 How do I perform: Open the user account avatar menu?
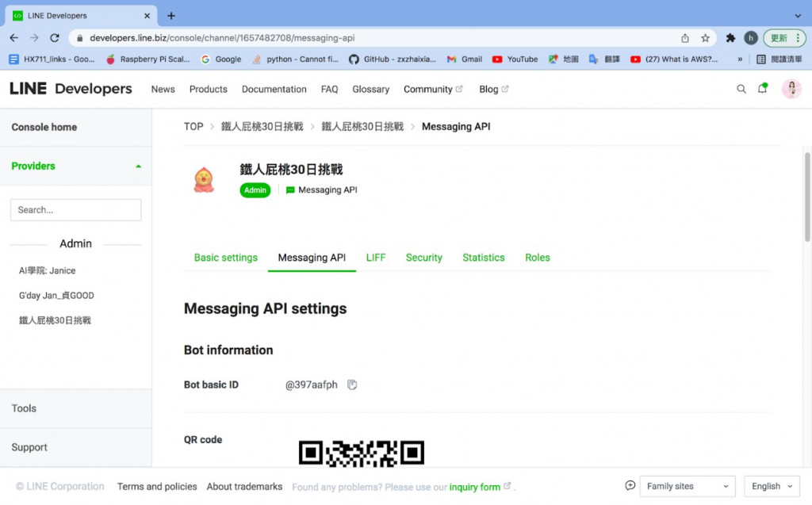(x=792, y=89)
